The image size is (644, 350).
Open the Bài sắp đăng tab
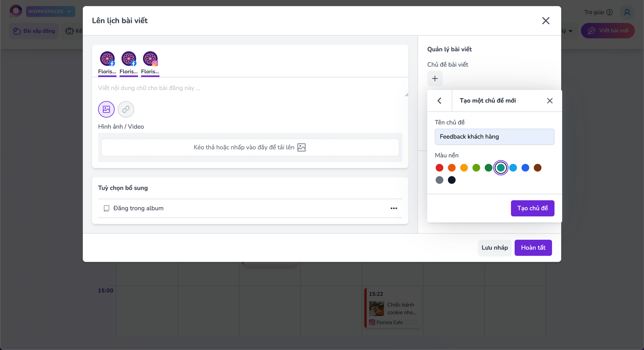[x=34, y=31]
